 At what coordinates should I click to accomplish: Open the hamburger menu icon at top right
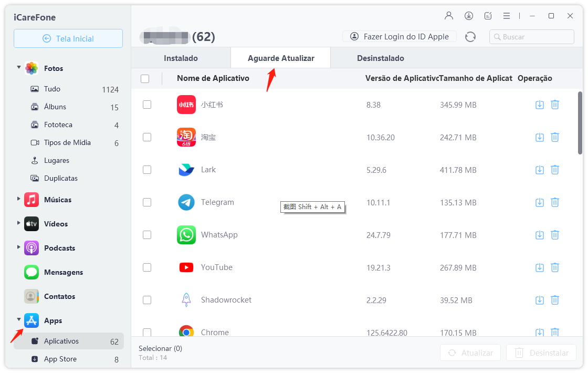pyautogui.click(x=507, y=16)
